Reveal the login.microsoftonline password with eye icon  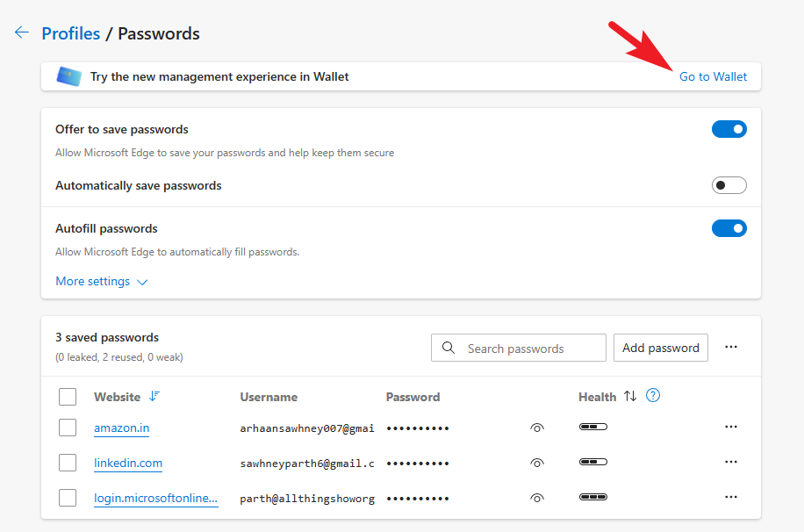point(536,497)
